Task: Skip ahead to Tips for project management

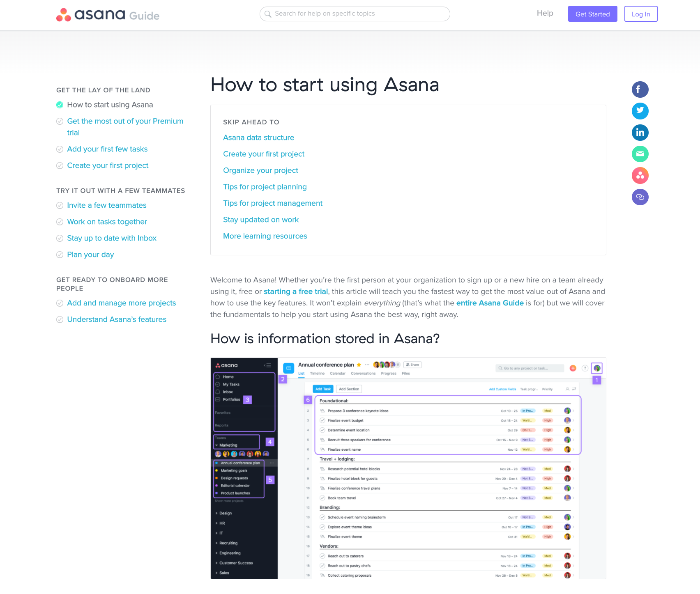Action: tap(273, 203)
